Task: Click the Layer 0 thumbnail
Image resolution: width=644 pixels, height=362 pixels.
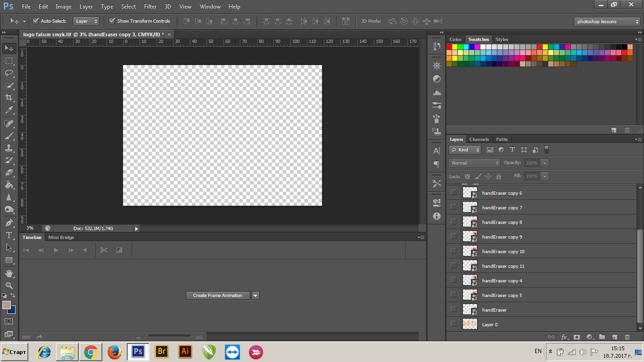Action: (x=470, y=324)
